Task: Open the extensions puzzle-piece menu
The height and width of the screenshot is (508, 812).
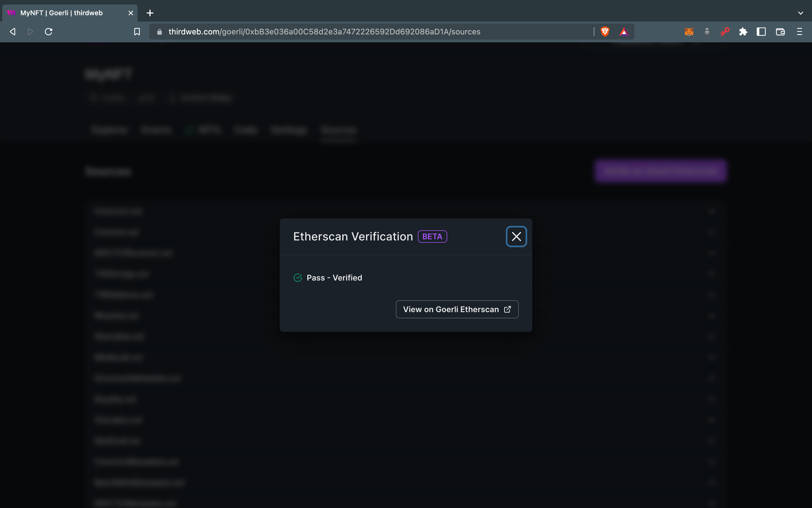Action: tap(744, 31)
